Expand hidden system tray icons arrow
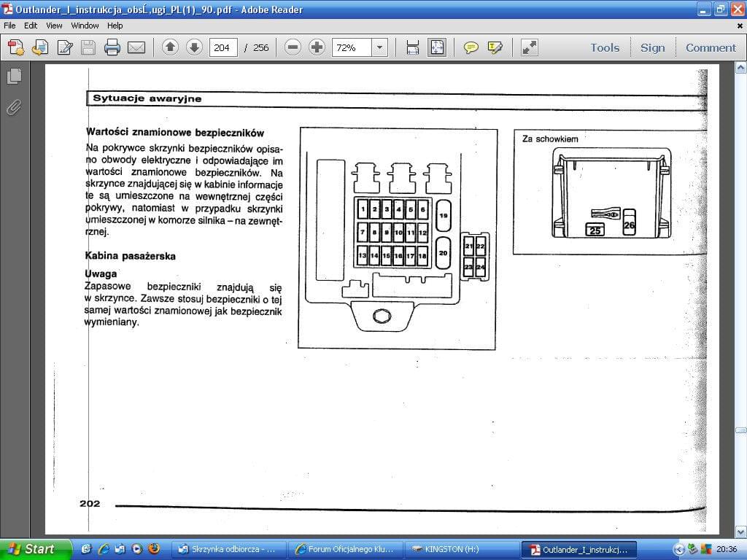 pos(678,550)
